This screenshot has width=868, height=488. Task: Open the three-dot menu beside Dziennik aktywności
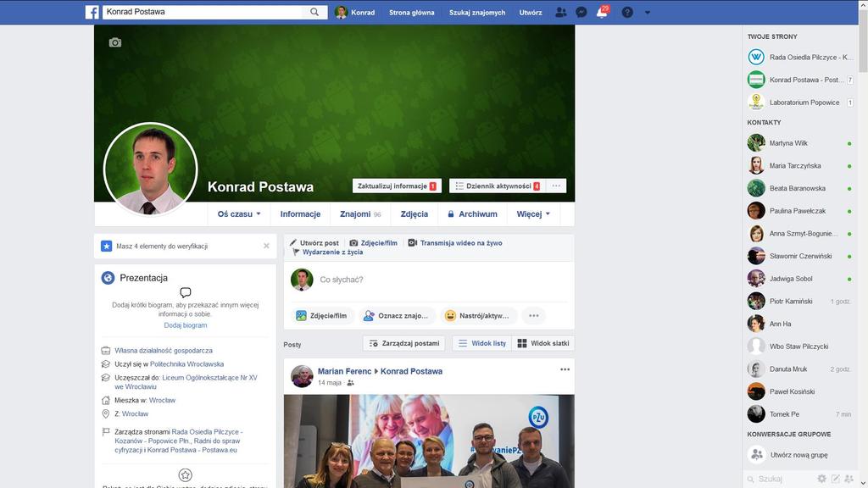point(556,186)
